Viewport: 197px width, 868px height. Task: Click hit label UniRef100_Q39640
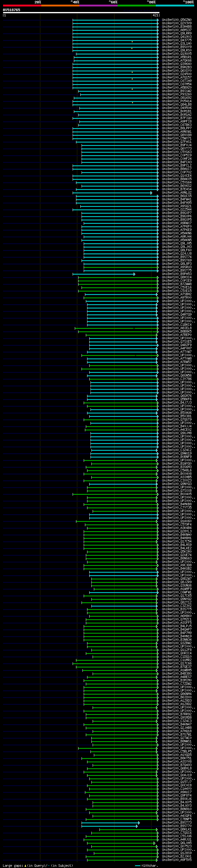pos(177,64)
